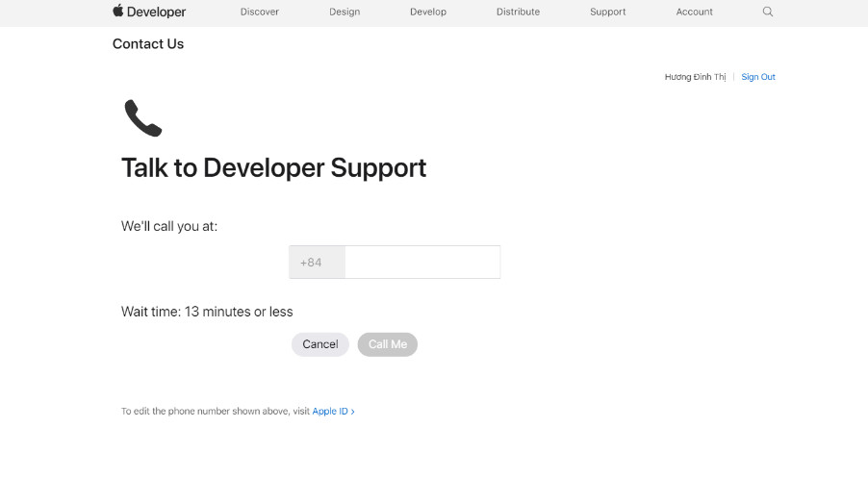Open the Discover menu
Image resolution: width=868 pixels, height=478 pixels.
point(259,12)
